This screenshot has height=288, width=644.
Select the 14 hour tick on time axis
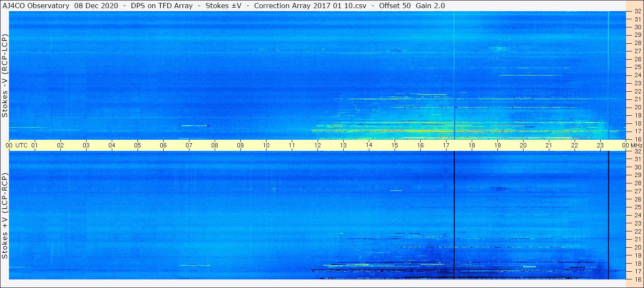(x=369, y=145)
